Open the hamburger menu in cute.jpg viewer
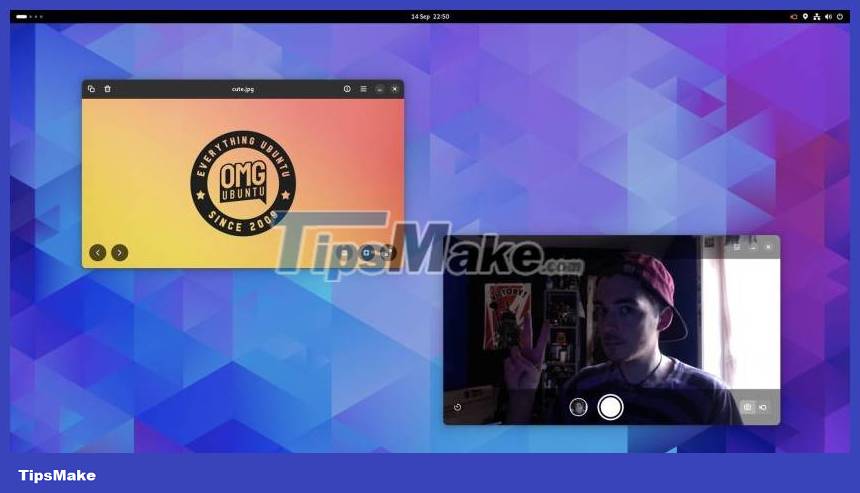Image resolution: width=860 pixels, height=493 pixels. click(x=363, y=89)
